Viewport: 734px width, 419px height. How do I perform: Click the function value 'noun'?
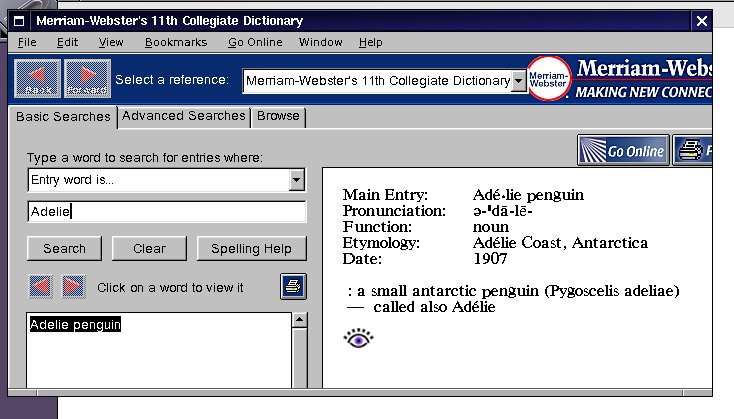(491, 227)
